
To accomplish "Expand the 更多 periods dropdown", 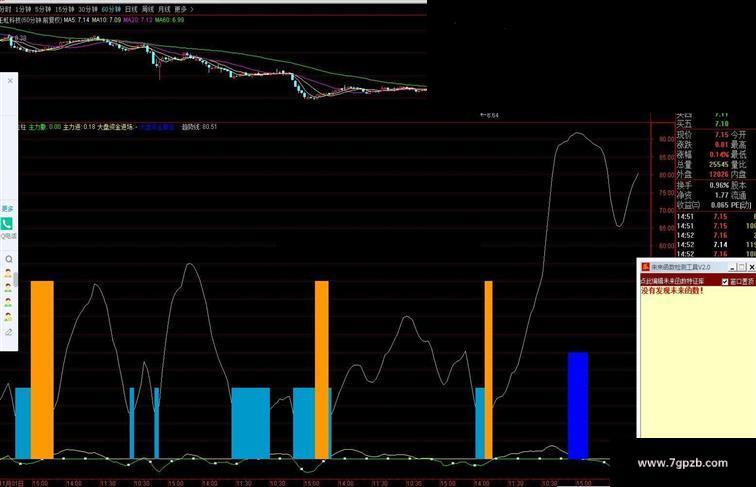I will 184,9.
